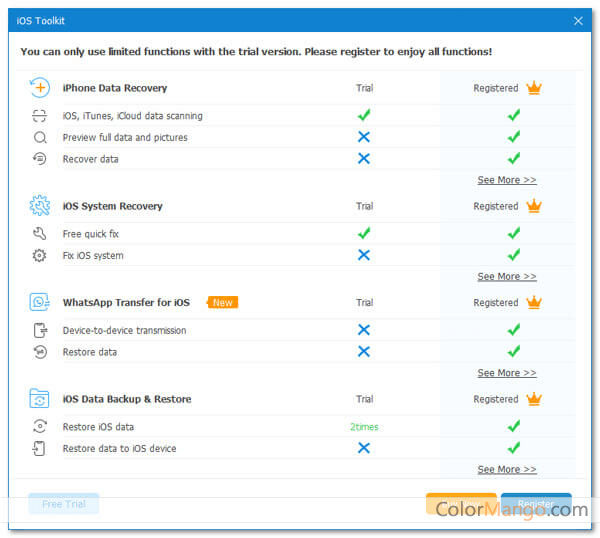Click the gear icon beside Fix iOS system
Screen dimensions: 600x538
point(39,255)
